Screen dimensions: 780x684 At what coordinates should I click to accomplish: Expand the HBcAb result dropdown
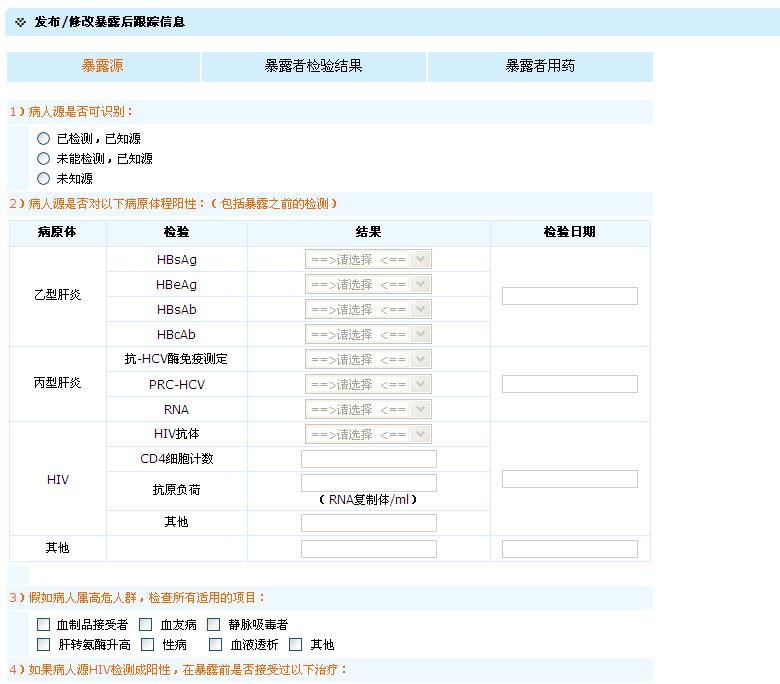(x=368, y=334)
